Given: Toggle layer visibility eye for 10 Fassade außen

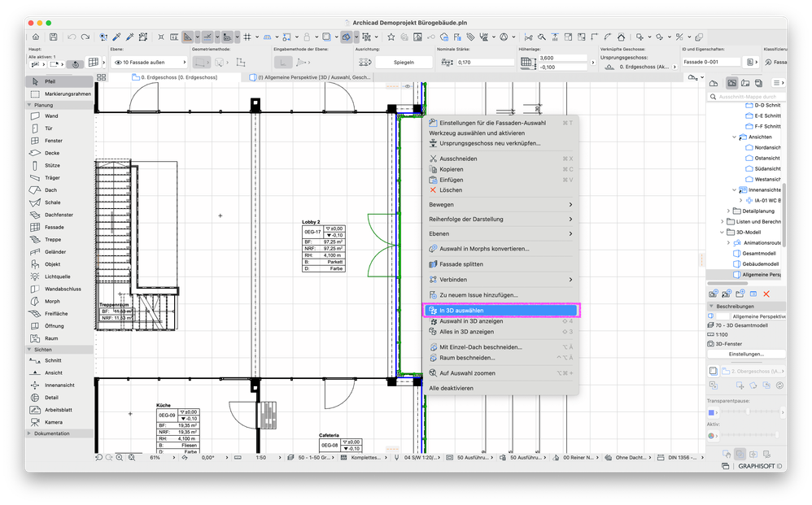Looking at the screenshot, I should point(119,62).
